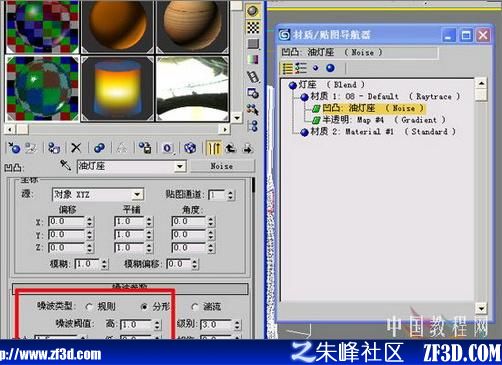Image resolution: width=502 pixels, height=365 pixels.
Task: Pick material from object eyedropper
Action: [65, 165]
